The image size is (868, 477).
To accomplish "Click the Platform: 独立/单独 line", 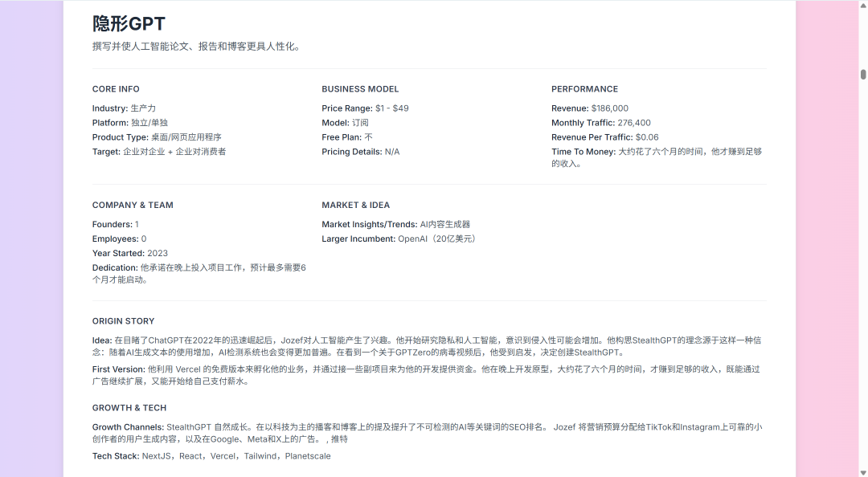I will [x=130, y=123].
